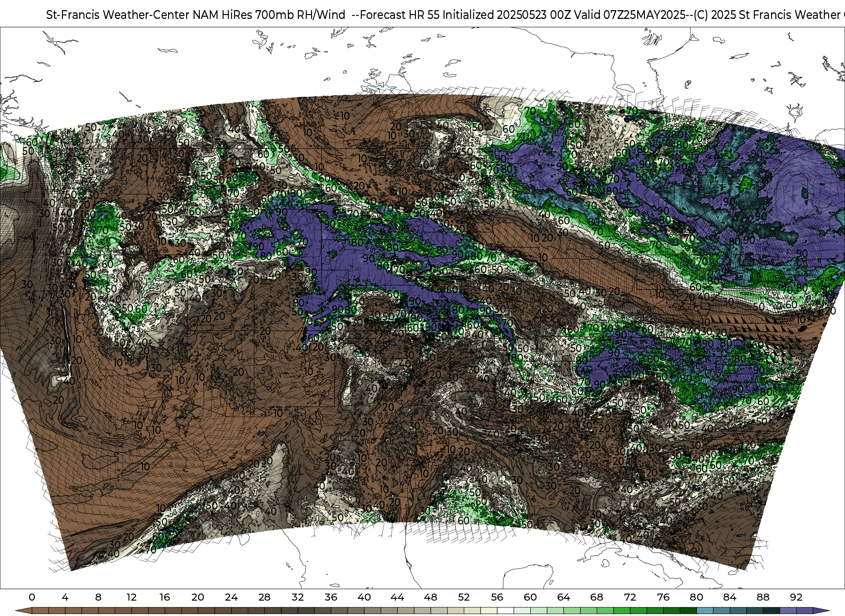Click the map title 'St-Francis Weather-Center NAM HiRes 700mb RH/Wind'
845x616 pixels.
point(195,15)
